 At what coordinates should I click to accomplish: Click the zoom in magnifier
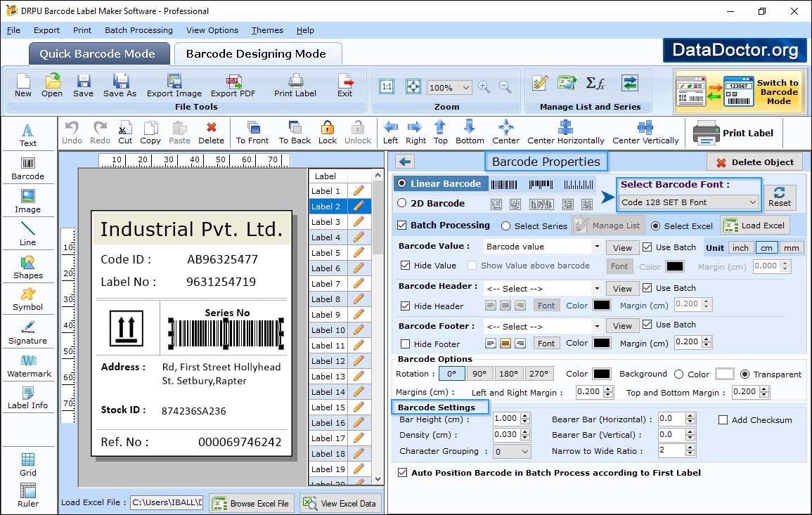(x=484, y=87)
